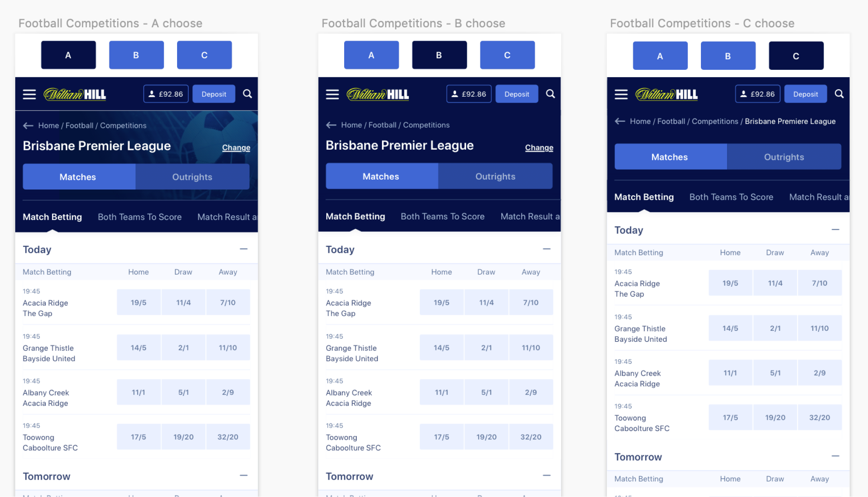Click the user account icon in panel C
Screen dimensions: 868x497
(x=742, y=94)
